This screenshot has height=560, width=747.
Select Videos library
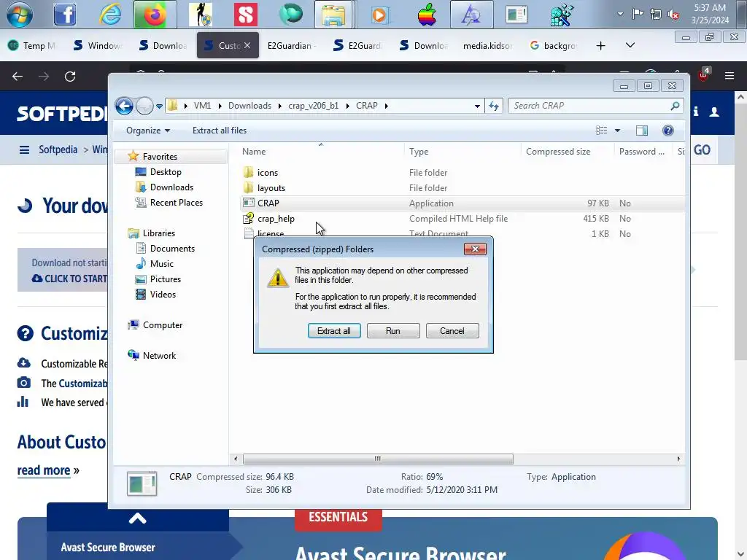(163, 295)
